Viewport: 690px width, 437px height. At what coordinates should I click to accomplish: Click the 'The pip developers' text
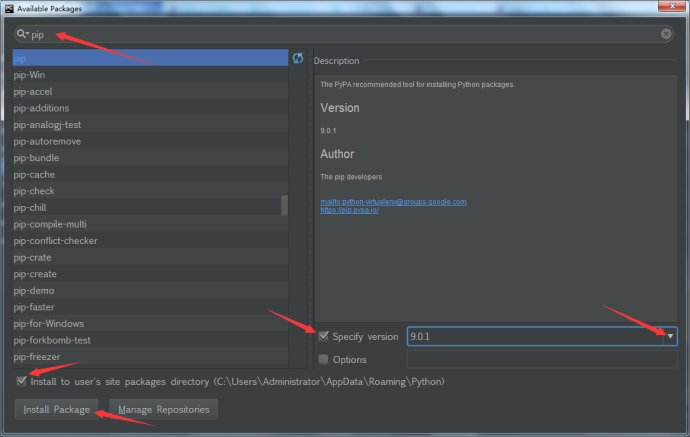pos(351,177)
